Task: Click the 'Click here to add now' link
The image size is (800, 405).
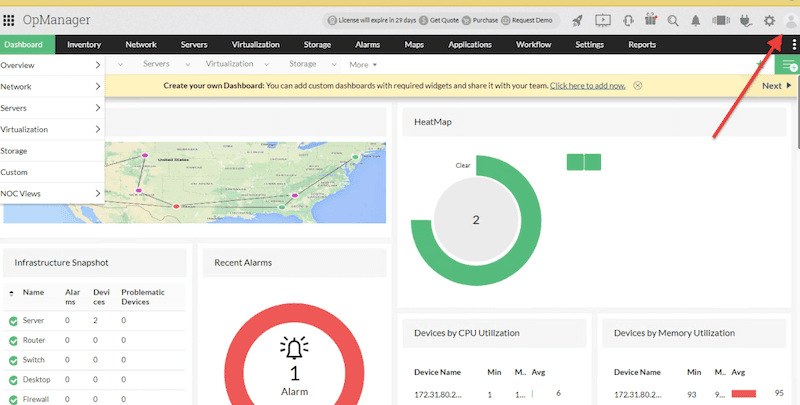Action: click(587, 86)
